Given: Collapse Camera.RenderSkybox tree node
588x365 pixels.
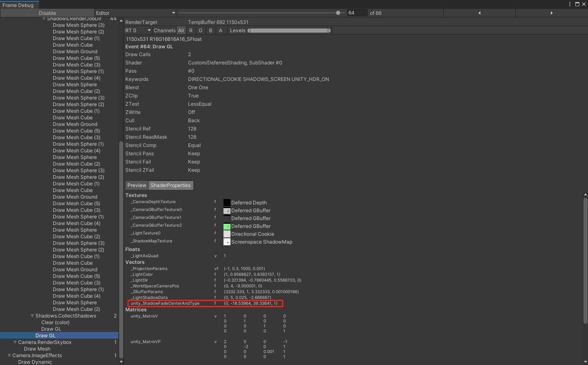Looking at the screenshot, I should [x=15, y=342].
